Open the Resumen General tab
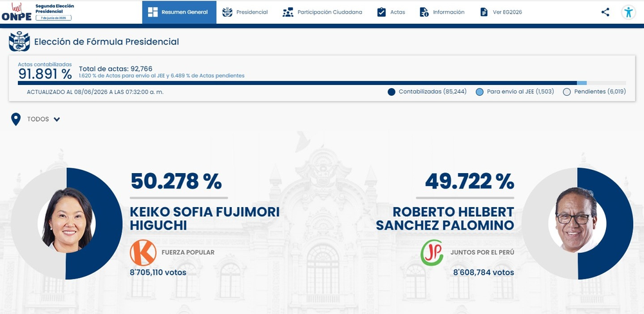This screenshot has width=644, height=314. pyautogui.click(x=179, y=12)
